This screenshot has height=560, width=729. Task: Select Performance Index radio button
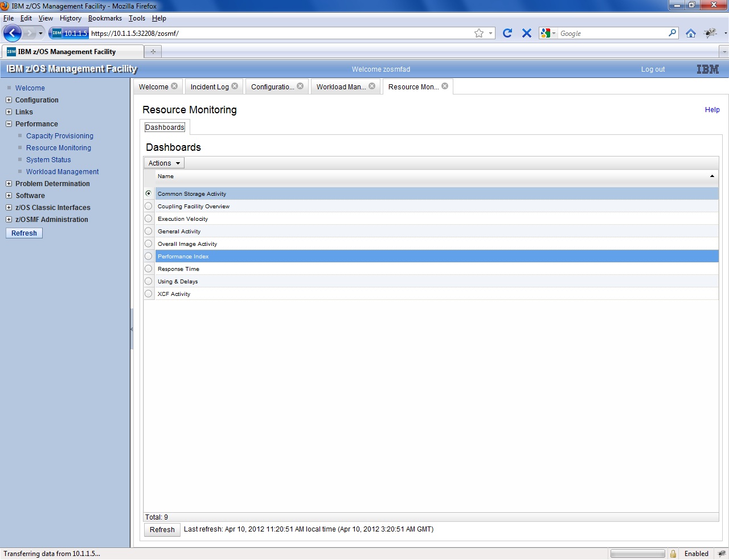tap(149, 256)
